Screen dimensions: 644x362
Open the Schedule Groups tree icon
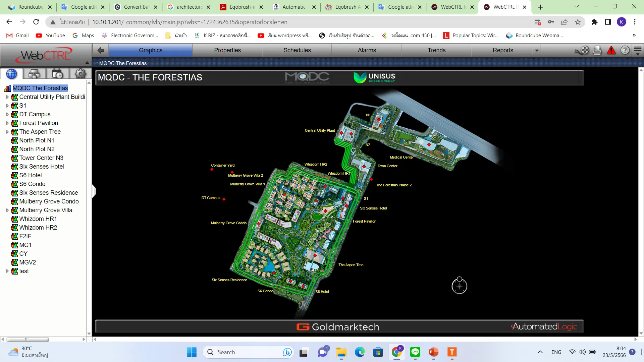pos(57,74)
